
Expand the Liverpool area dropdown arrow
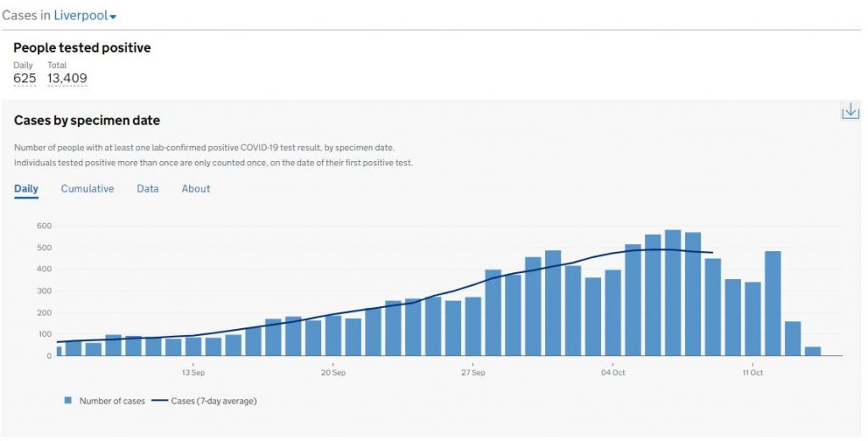[113, 17]
